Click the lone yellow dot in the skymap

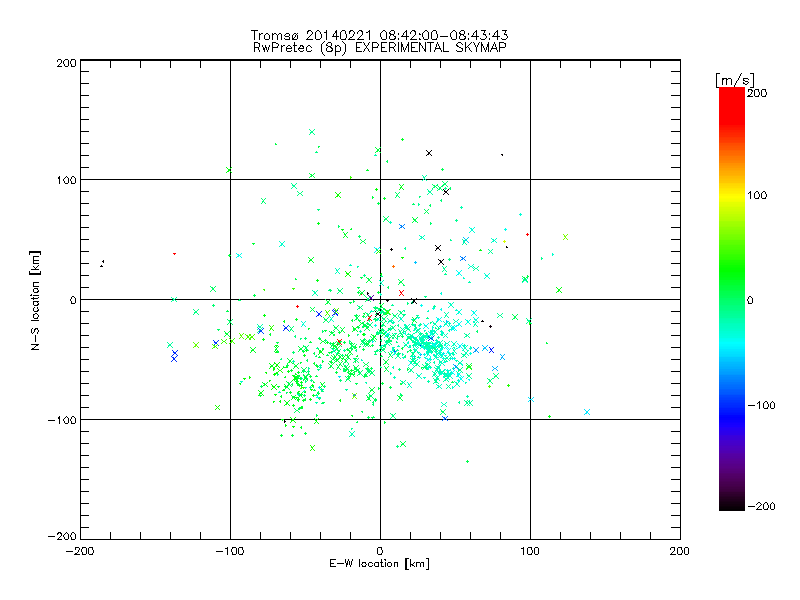(x=505, y=241)
